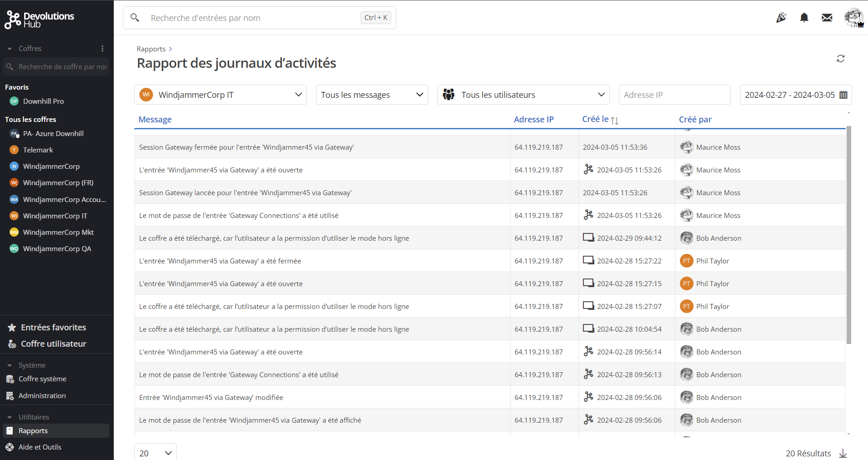Sort by the Message column header

(x=155, y=119)
